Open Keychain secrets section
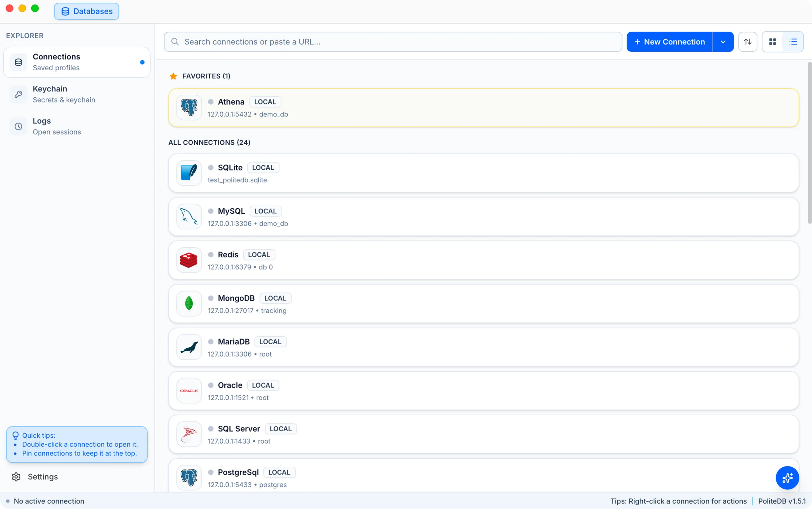Image resolution: width=812 pixels, height=509 pixels. (77, 94)
